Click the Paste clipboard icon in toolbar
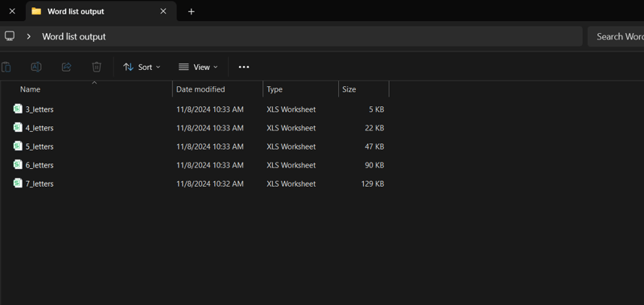Screen dimensions: 644x305 point(6,67)
